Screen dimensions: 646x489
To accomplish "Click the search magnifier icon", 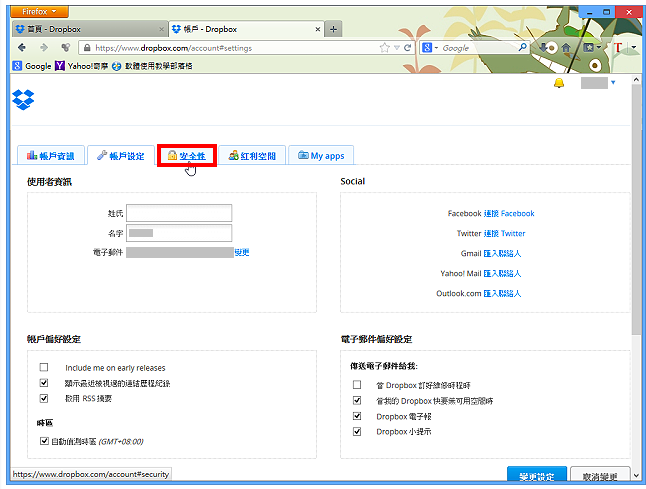I will click(x=522, y=47).
